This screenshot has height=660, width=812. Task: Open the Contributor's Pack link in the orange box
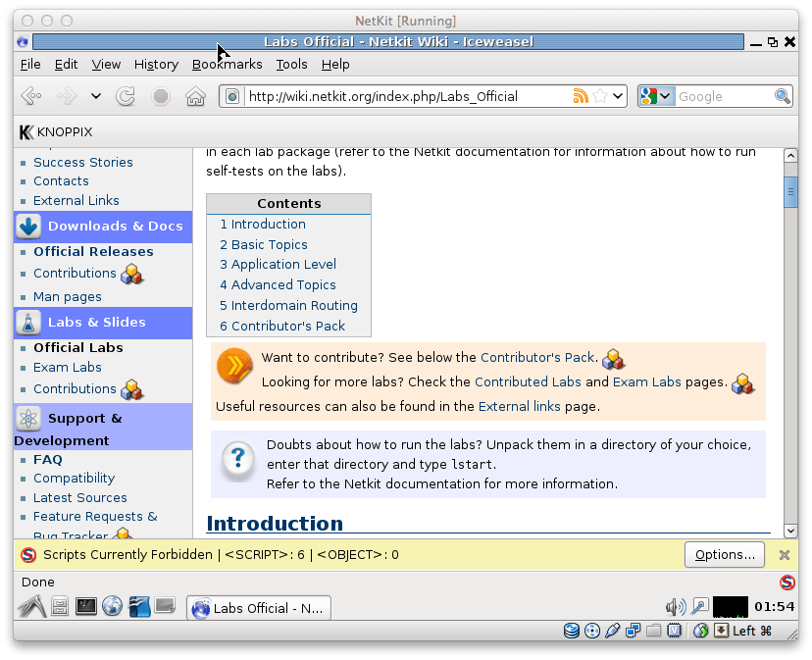[x=537, y=357]
